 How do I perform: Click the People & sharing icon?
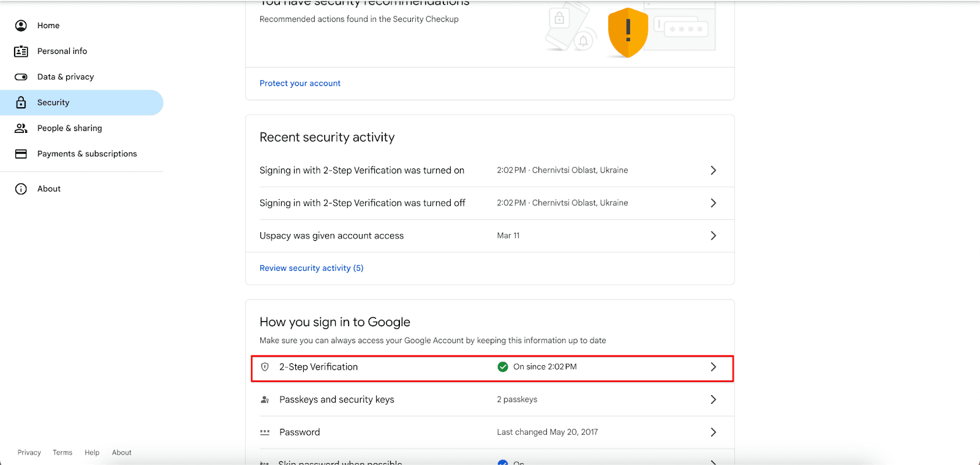coord(21,128)
